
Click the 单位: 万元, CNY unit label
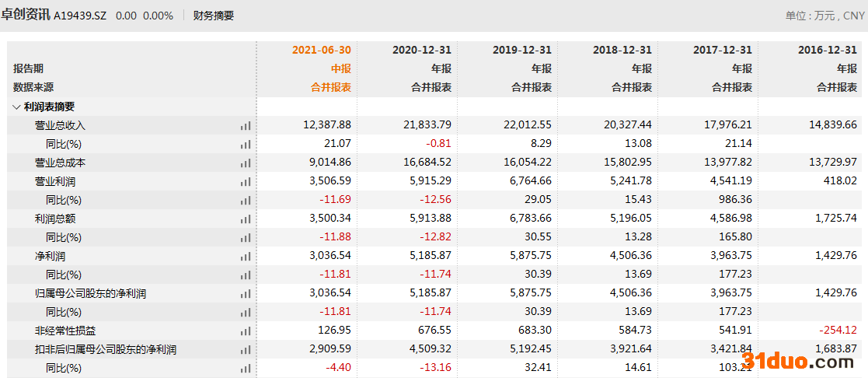[x=824, y=16]
